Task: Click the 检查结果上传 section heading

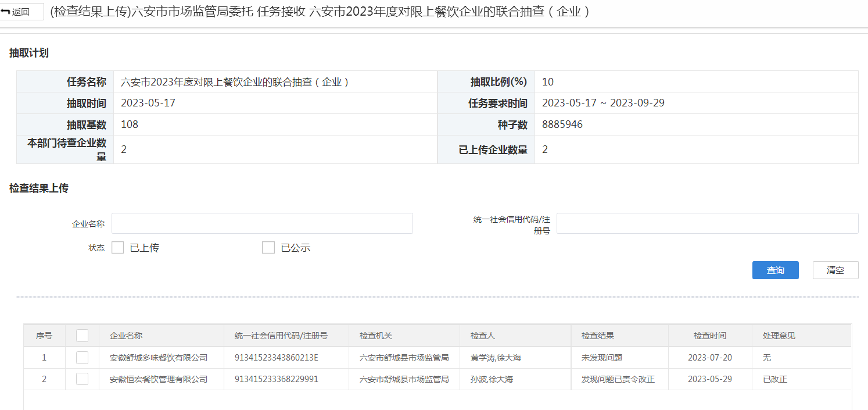Action: [39, 188]
